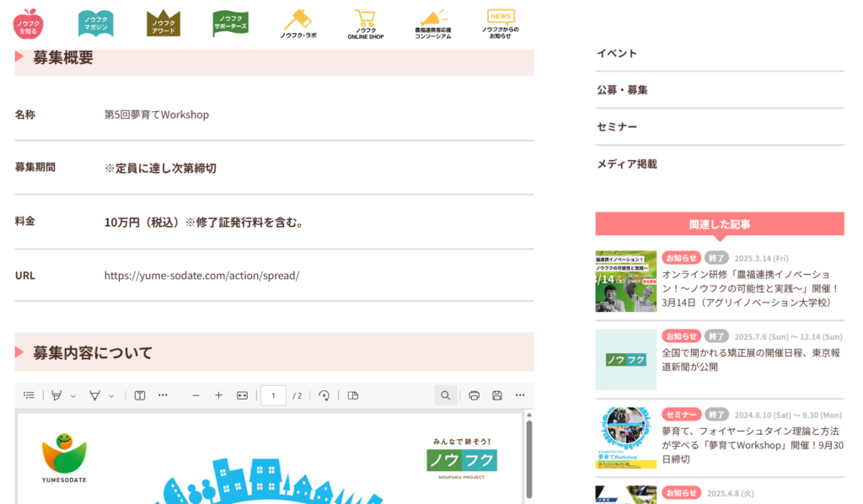Toggle the PDF page view mode
The image size is (863, 504).
click(353, 395)
